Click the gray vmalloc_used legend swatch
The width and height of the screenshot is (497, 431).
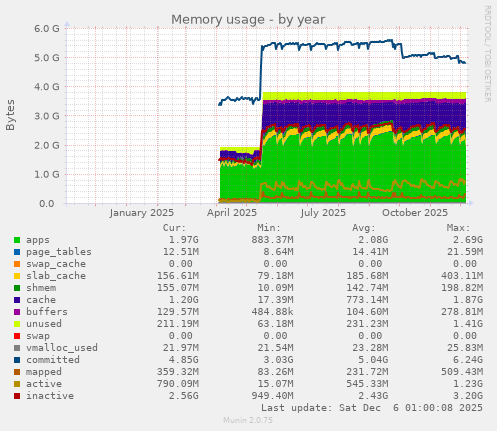coord(17,348)
